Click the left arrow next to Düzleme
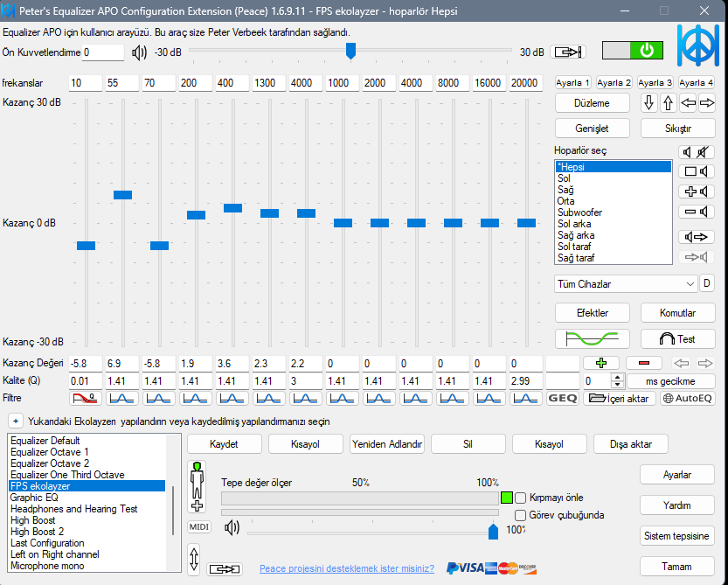Viewport: 728px width, 585px height. tap(688, 102)
